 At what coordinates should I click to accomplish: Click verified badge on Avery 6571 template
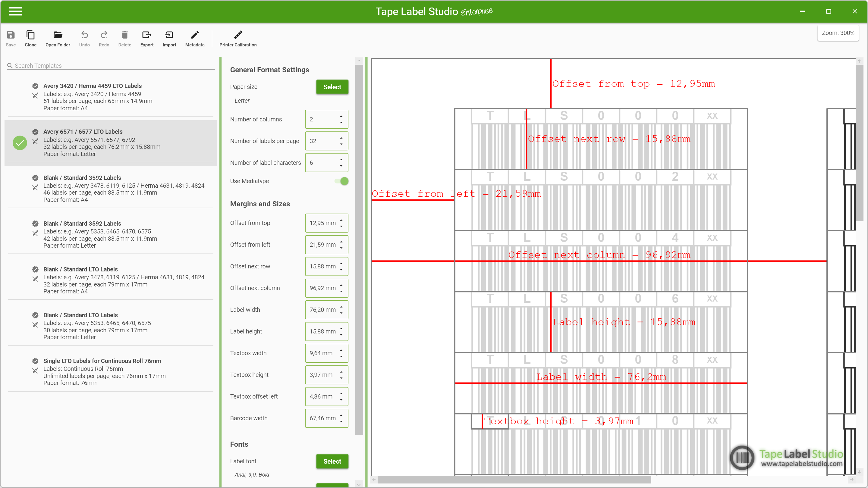coord(35,132)
